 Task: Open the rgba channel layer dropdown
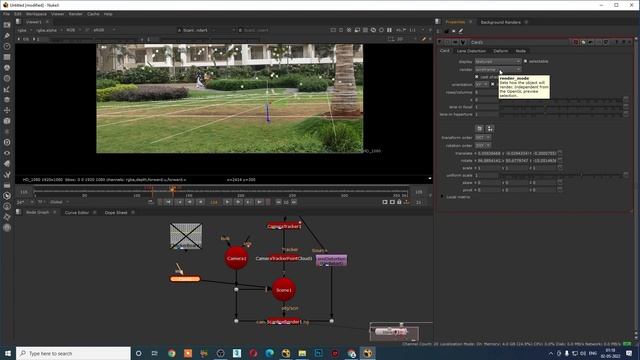(x=24, y=30)
